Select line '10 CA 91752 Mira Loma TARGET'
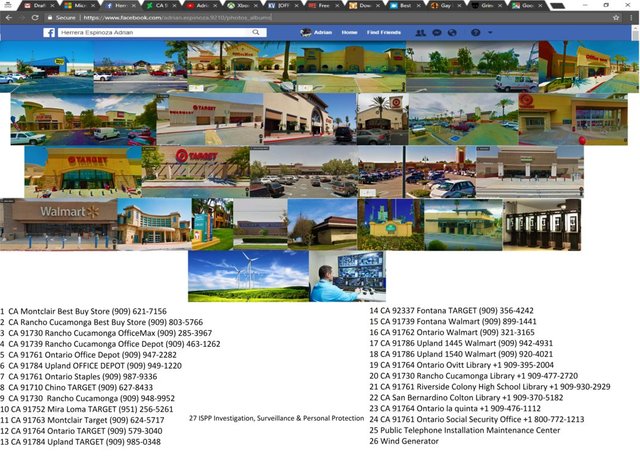This screenshot has width=640, height=467. pos(87,409)
